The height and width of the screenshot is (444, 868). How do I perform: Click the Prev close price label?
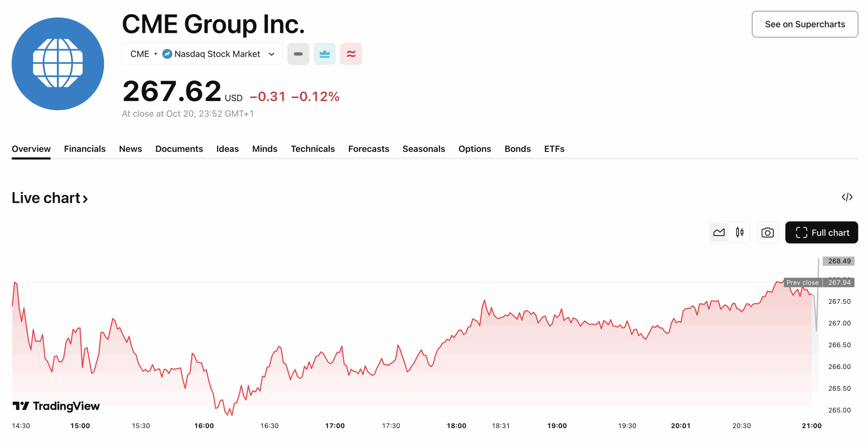click(x=802, y=283)
